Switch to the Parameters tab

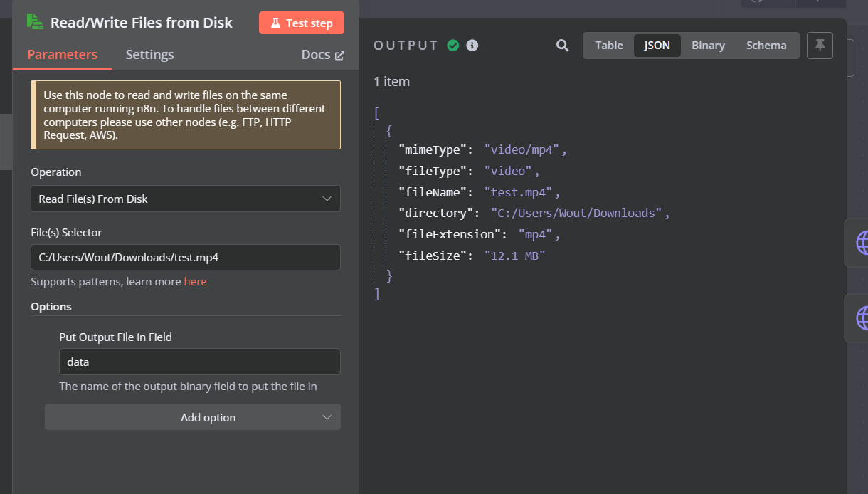point(63,55)
